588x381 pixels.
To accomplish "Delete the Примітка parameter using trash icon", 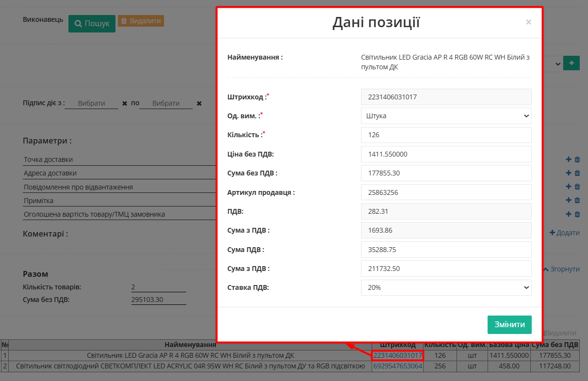I will (x=577, y=200).
